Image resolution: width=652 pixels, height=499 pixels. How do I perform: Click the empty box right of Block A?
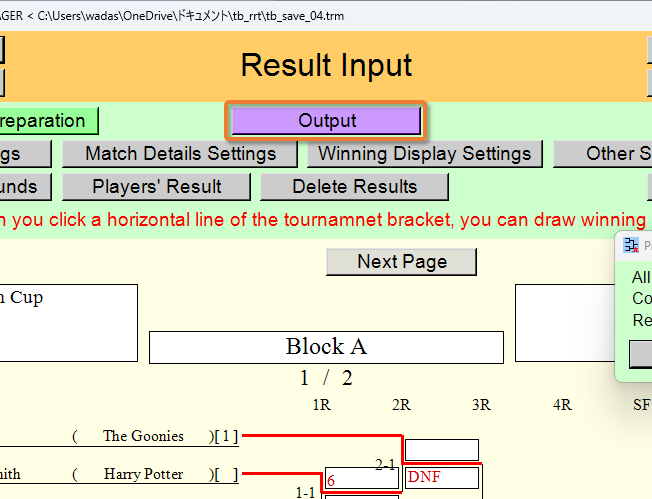[565, 323]
